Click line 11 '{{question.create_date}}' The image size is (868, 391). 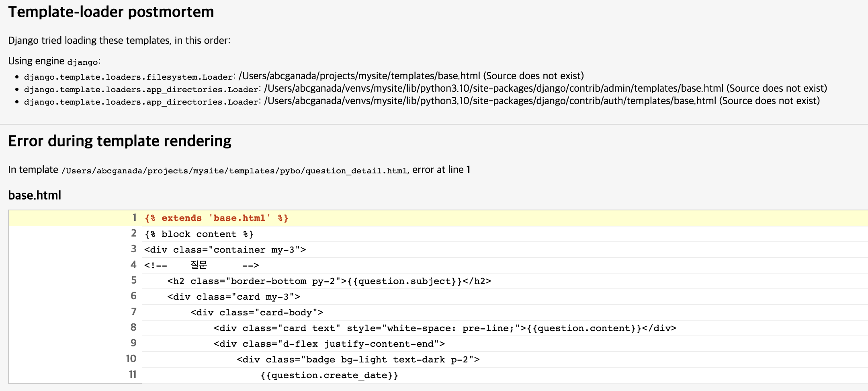[x=329, y=375]
